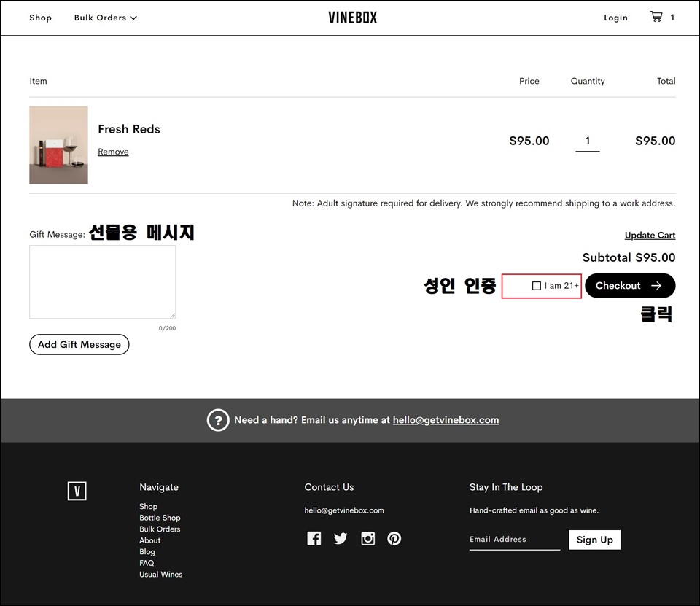Open the Blog footer link
This screenshot has width=700, height=606.
(x=147, y=551)
